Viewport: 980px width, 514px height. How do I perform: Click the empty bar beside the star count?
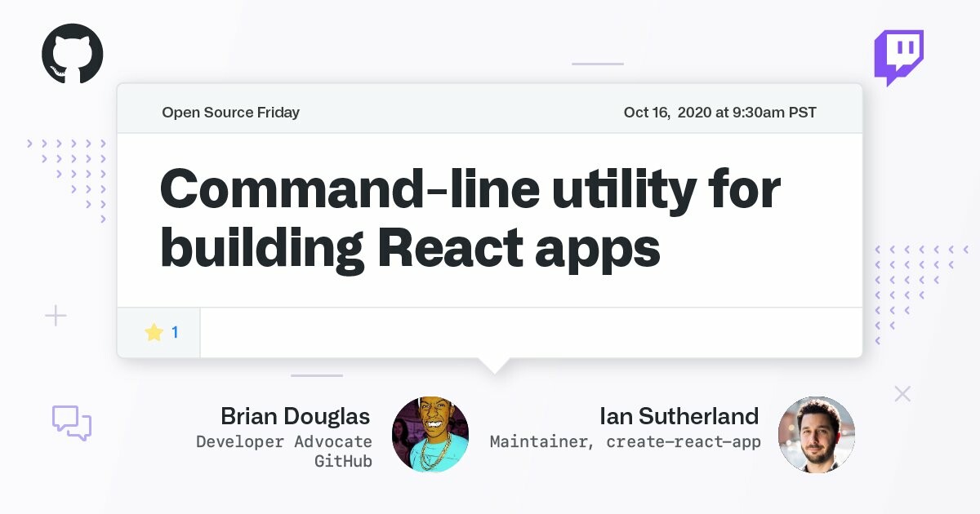click(531, 333)
